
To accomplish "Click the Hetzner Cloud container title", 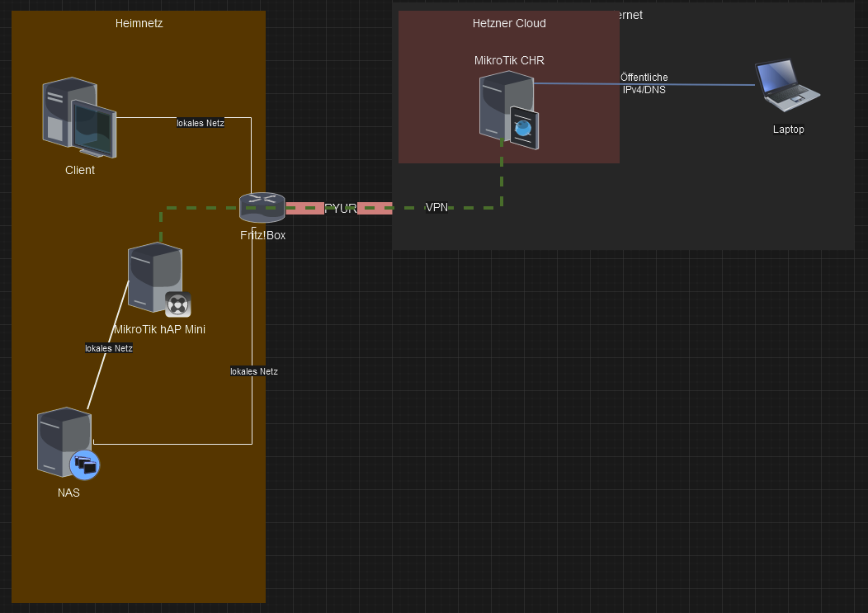I will (509, 23).
